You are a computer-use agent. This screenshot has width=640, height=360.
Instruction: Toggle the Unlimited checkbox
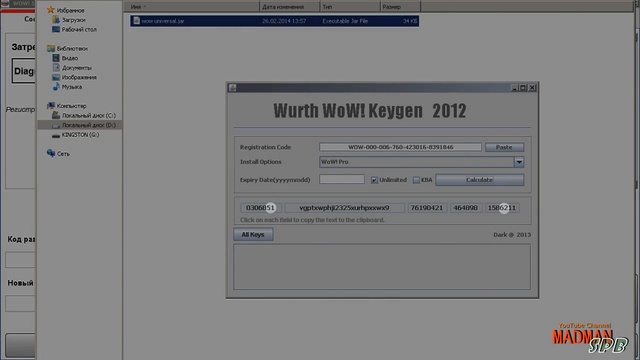(374, 180)
